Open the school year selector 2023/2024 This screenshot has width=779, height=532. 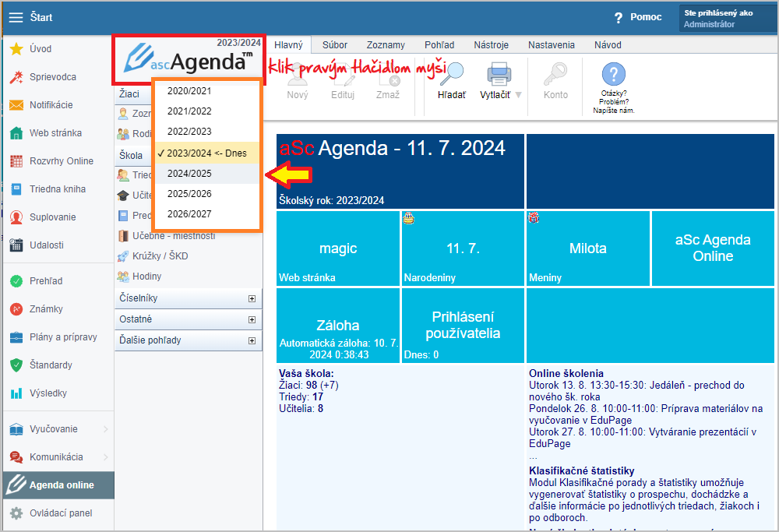[238, 43]
